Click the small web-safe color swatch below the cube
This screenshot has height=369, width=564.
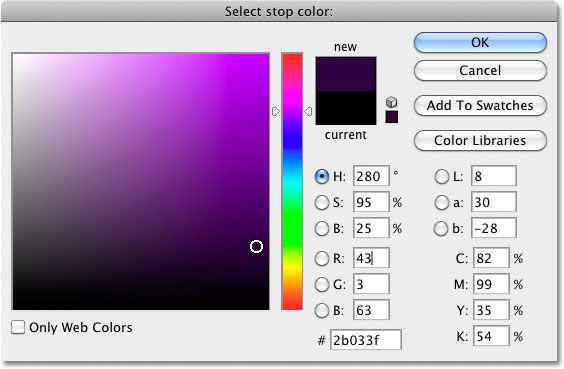click(392, 117)
